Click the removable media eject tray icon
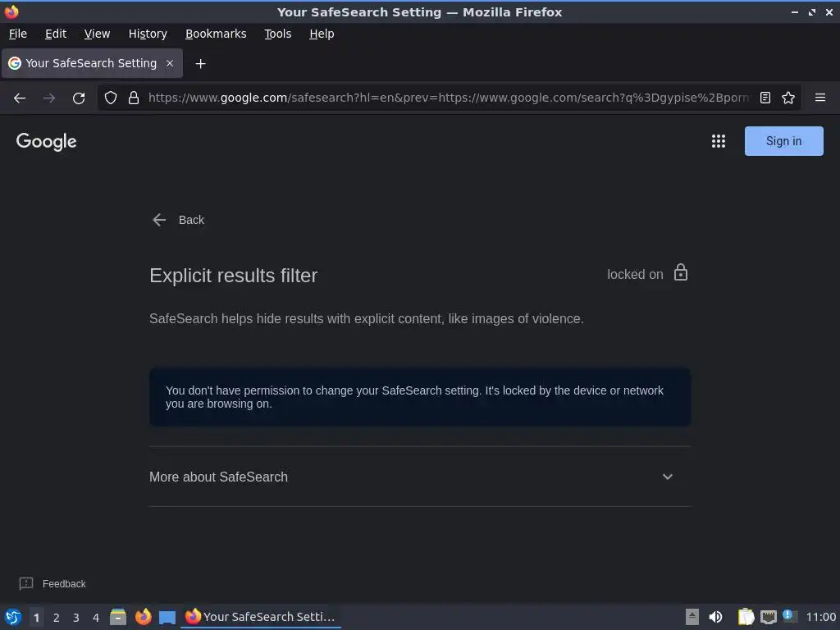The width and height of the screenshot is (840, 630). tap(692, 617)
